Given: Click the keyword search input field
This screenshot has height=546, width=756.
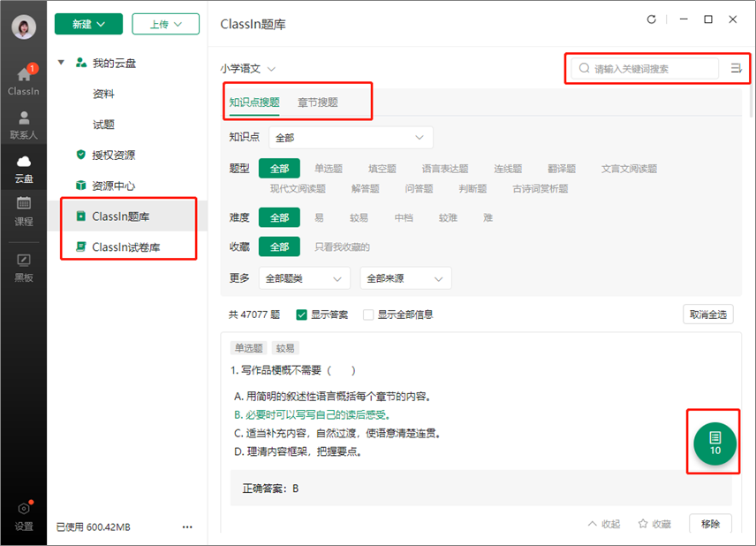Looking at the screenshot, I should click(645, 69).
